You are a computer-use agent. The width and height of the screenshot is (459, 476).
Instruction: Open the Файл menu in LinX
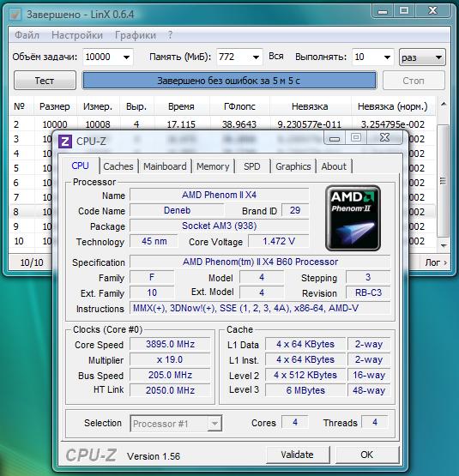(x=27, y=35)
